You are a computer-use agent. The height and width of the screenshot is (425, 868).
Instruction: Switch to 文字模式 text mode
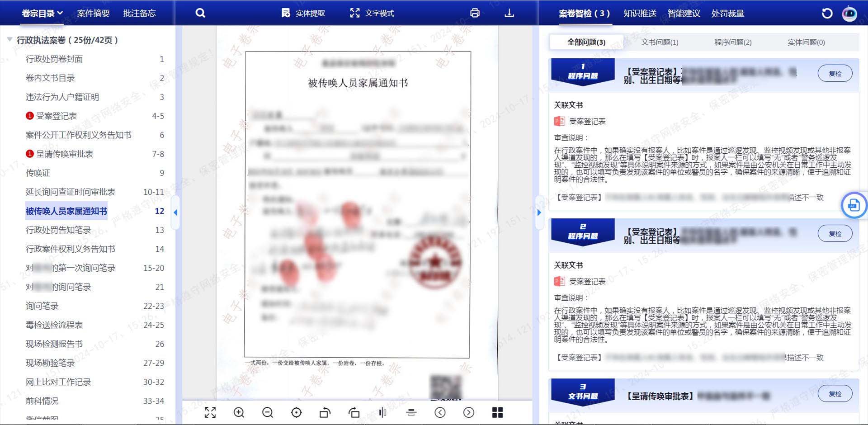tap(371, 13)
